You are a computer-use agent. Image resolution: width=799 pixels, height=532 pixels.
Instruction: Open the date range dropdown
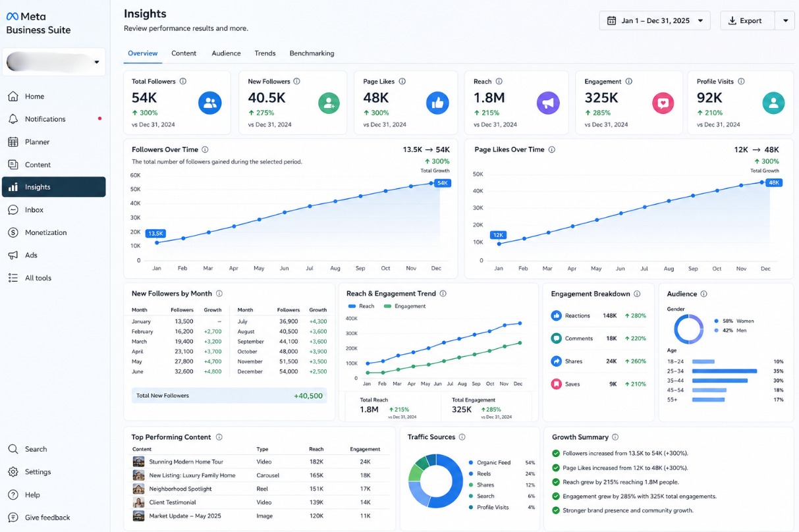(655, 20)
